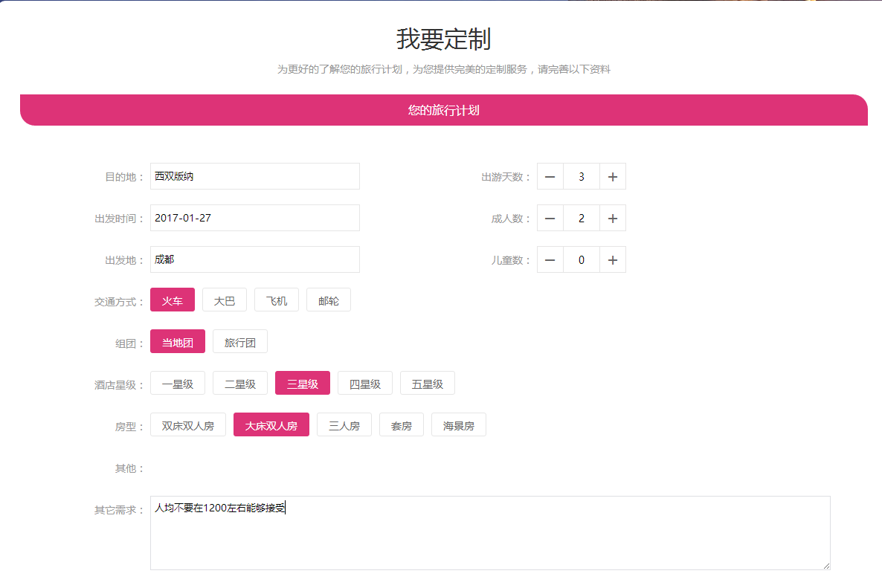Image resolution: width=882 pixels, height=588 pixels.
Task: Click the 目的地 destination input field
Action: (x=255, y=176)
